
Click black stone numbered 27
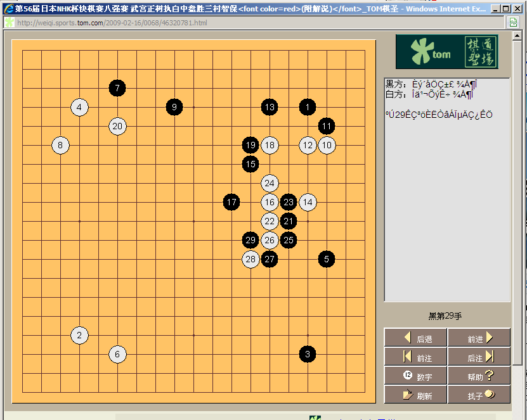click(x=270, y=259)
